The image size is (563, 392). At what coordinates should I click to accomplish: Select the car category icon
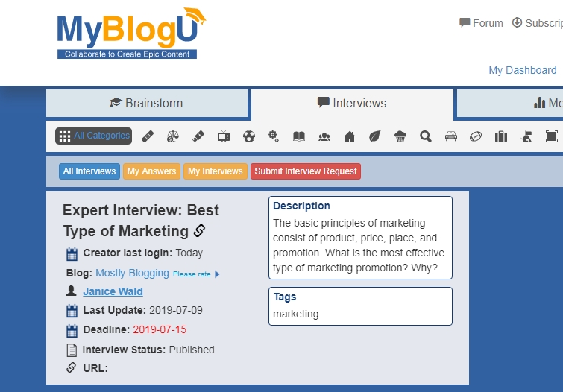pos(451,136)
